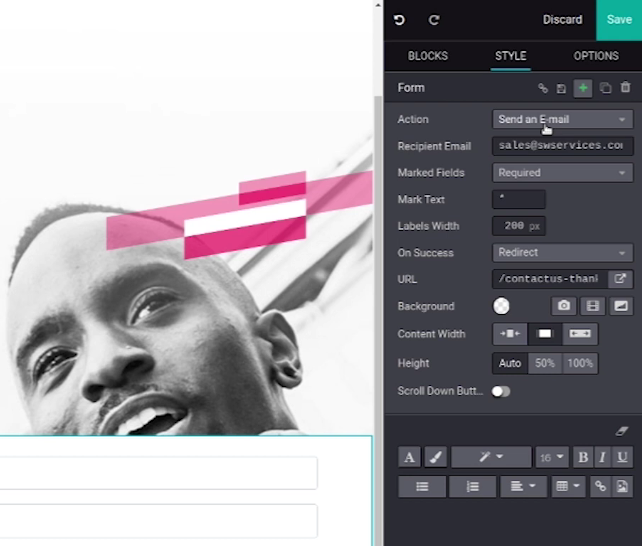Open the OPTIONS tab
This screenshot has height=546, width=642.
tap(596, 56)
